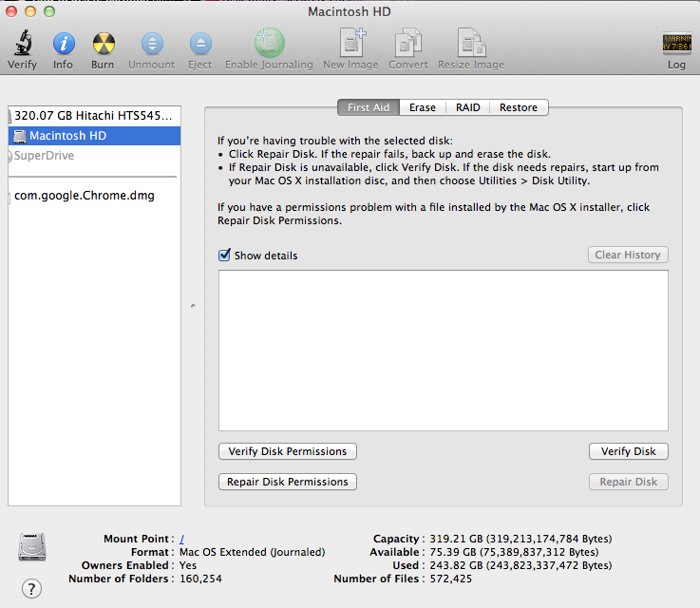Click the Owners Enabled value Yes
Image resolution: width=700 pixels, height=608 pixels.
pos(188,565)
